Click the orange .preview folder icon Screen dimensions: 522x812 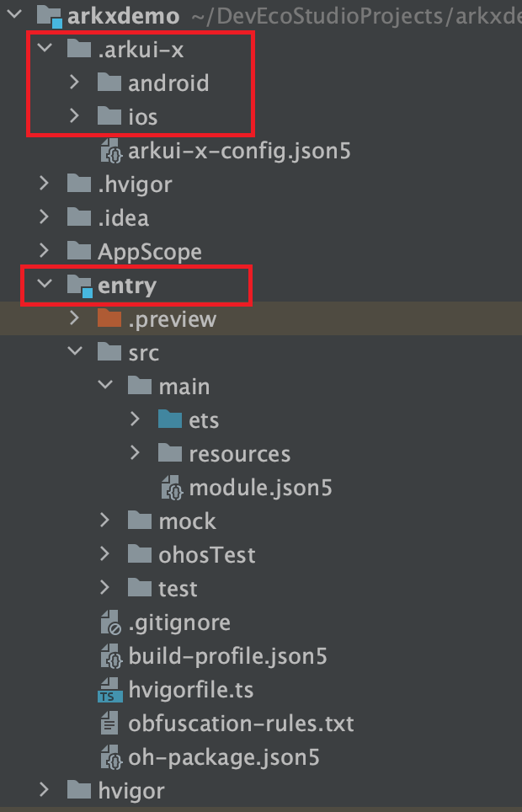[x=109, y=318]
